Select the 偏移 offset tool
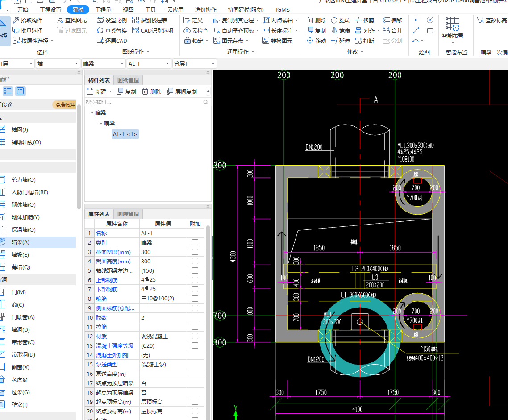The image size is (508, 420). point(393,20)
